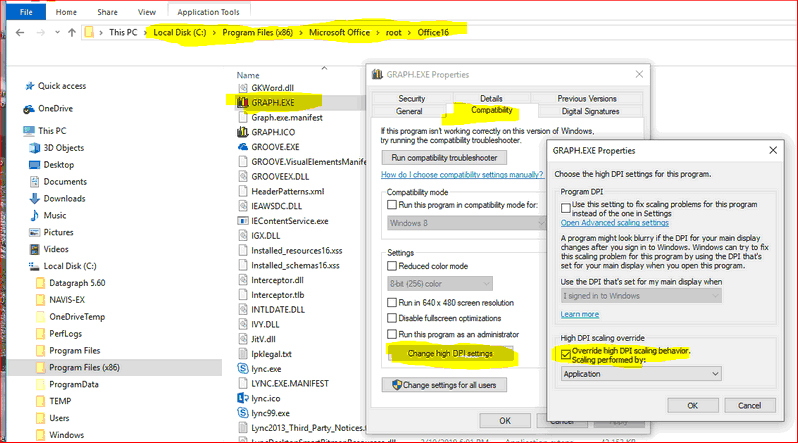Open the View ribbon tab

click(x=147, y=12)
